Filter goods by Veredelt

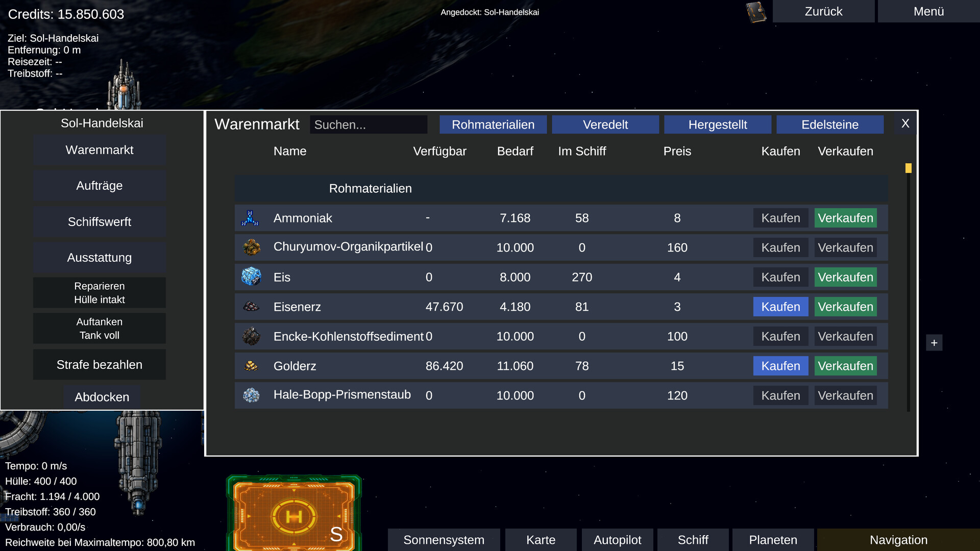coord(605,124)
